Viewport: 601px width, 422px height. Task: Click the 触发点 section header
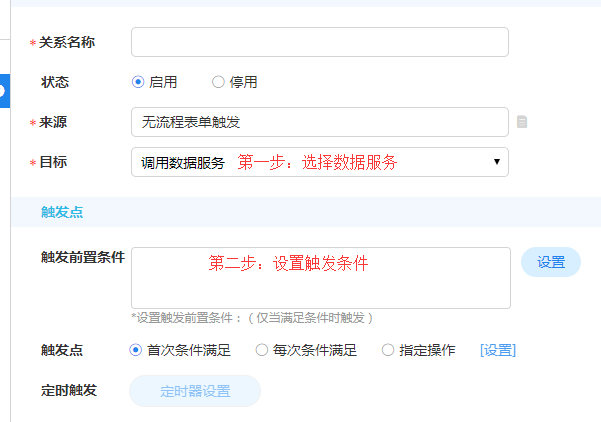(62, 212)
